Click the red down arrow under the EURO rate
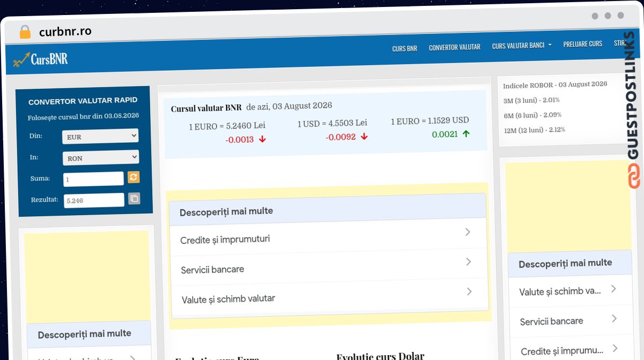This screenshot has width=644, height=360. pos(262,139)
